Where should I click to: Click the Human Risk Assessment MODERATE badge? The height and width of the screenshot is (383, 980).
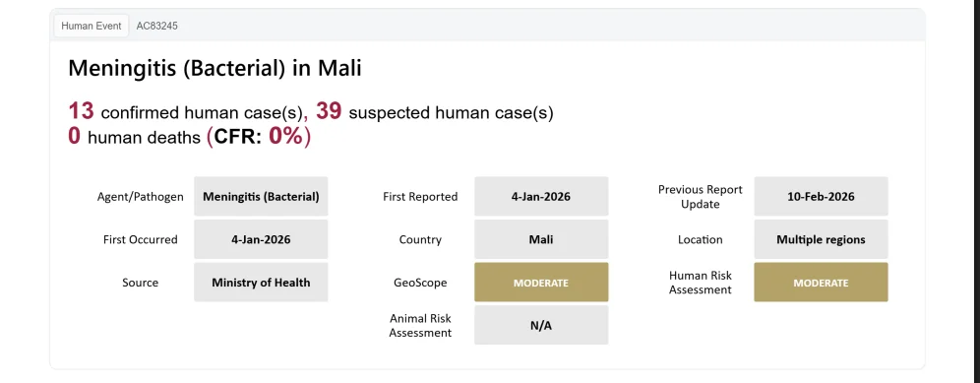click(x=821, y=283)
